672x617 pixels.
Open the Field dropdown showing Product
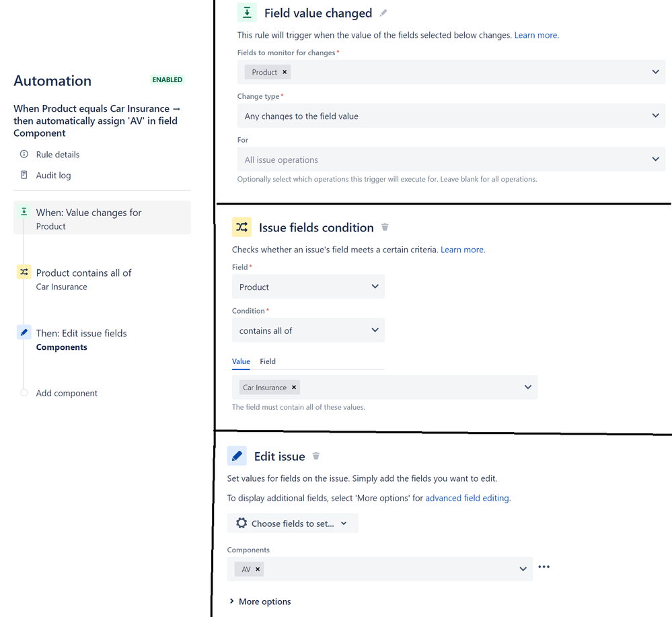[x=308, y=287]
